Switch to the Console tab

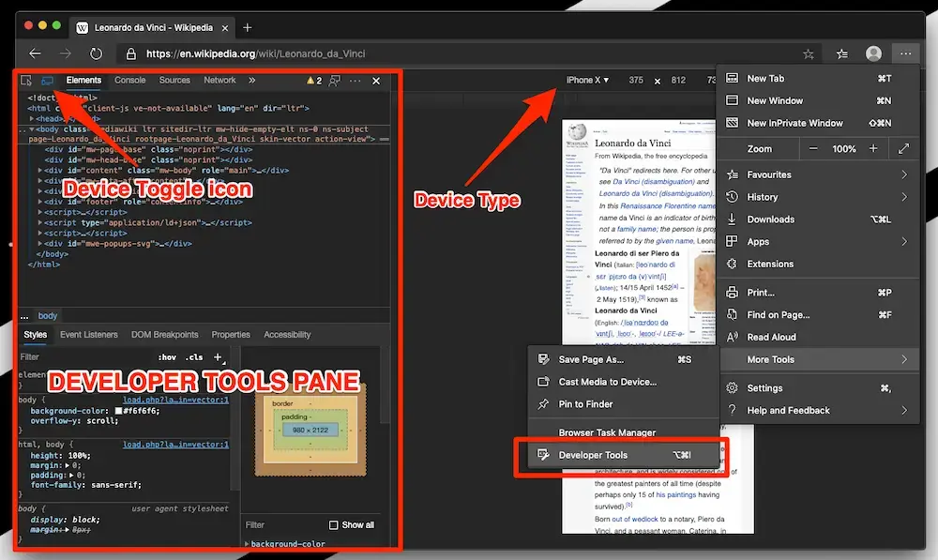(x=130, y=81)
